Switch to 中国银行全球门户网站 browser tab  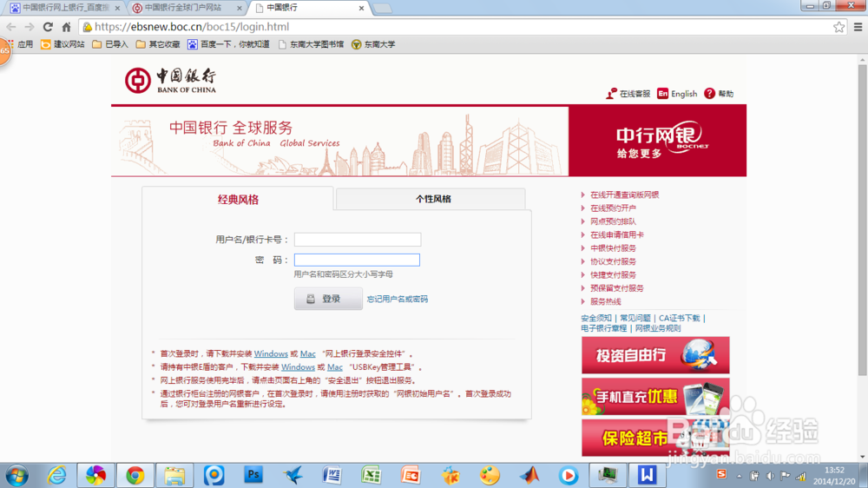coord(187,8)
